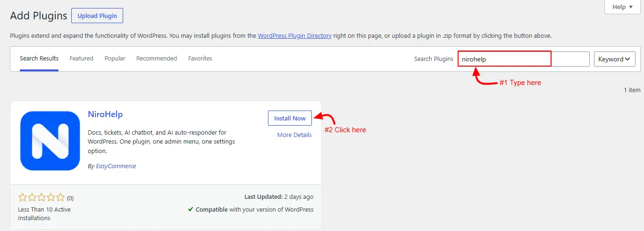Click the '(0)' rating count
The height and width of the screenshot is (231, 644).
[70, 198]
